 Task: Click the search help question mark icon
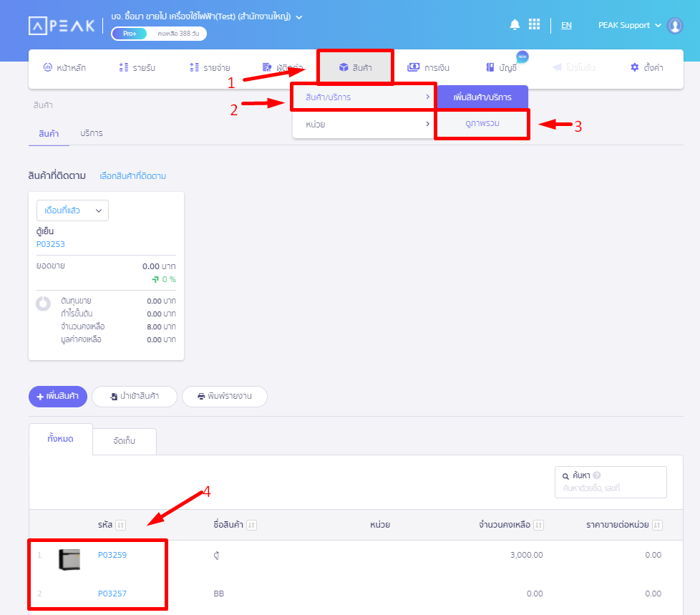point(597,475)
